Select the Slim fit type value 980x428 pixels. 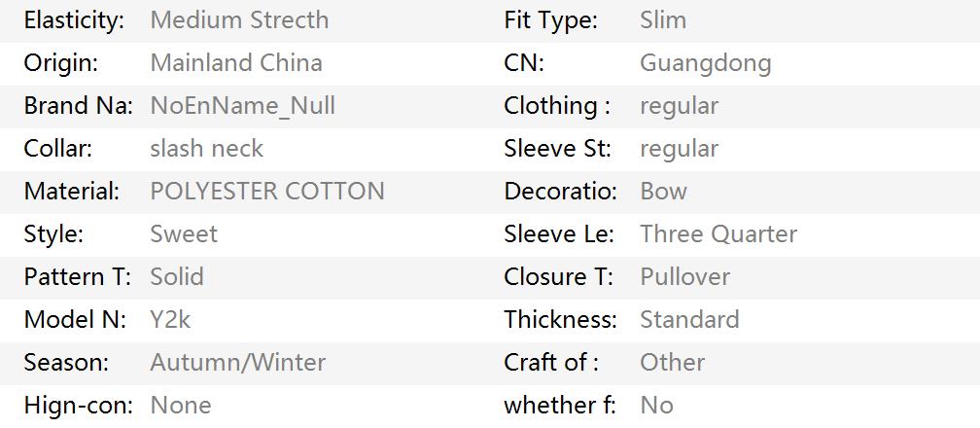pyautogui.click(x=663, y=20)
